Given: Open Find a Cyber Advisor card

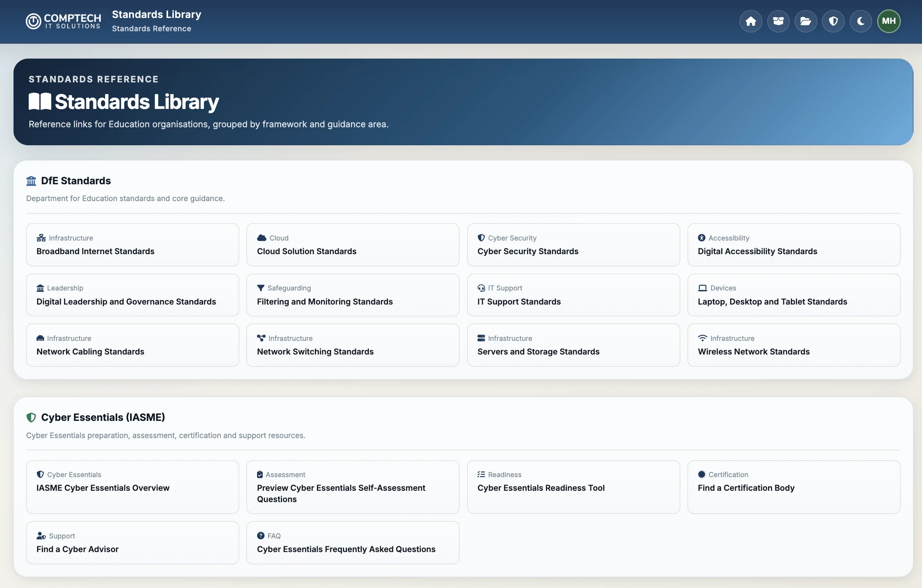Looking at the screenshot, I should pos(132,543).
